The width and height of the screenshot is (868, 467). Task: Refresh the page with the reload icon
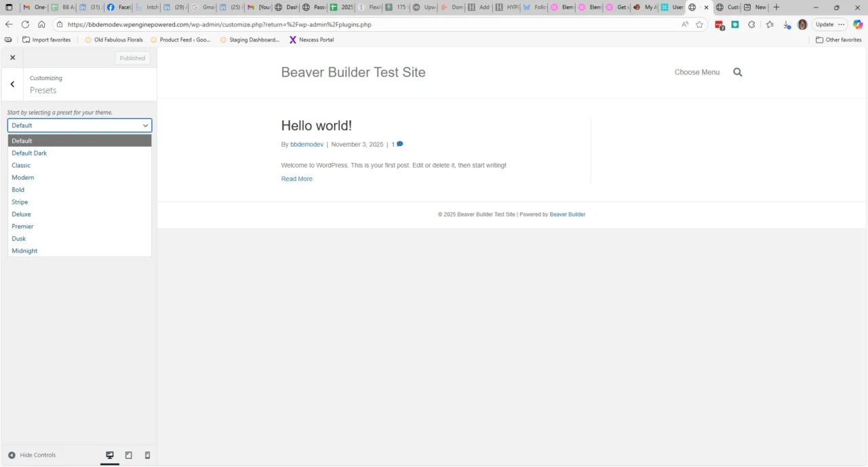[x=25, y=24]
